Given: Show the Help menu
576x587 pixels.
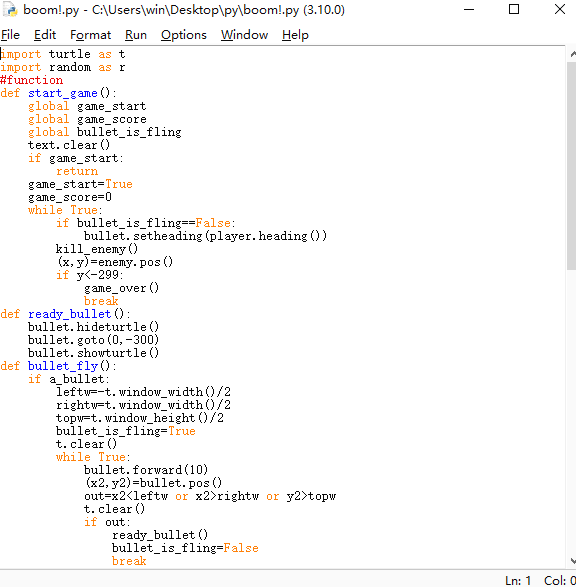Looking at the screenshot, I should click(x=295, y=35).
